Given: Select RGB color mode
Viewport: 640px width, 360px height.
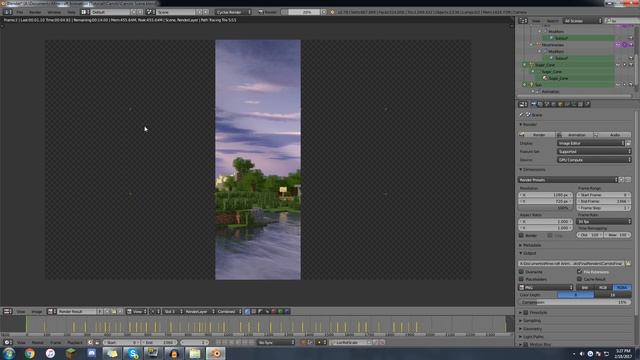Looking at the screenshot, I should coord(603,288).
